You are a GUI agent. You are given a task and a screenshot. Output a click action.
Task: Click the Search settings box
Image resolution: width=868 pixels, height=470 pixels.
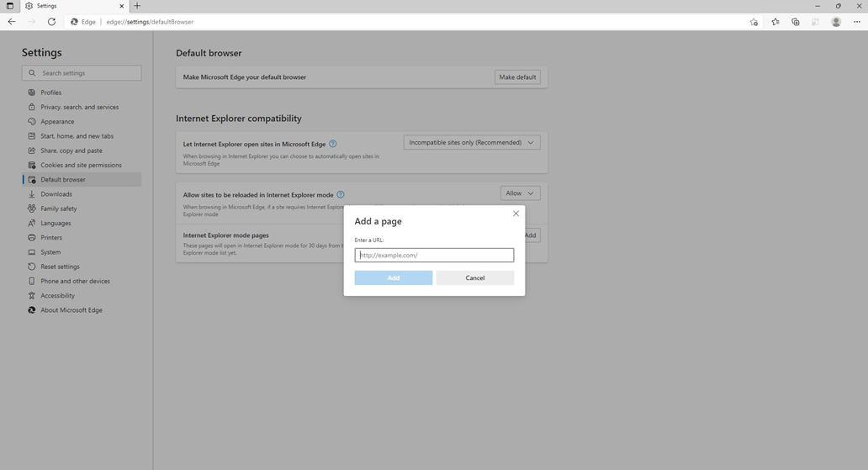pyautogui.click(x=82, y=73)
